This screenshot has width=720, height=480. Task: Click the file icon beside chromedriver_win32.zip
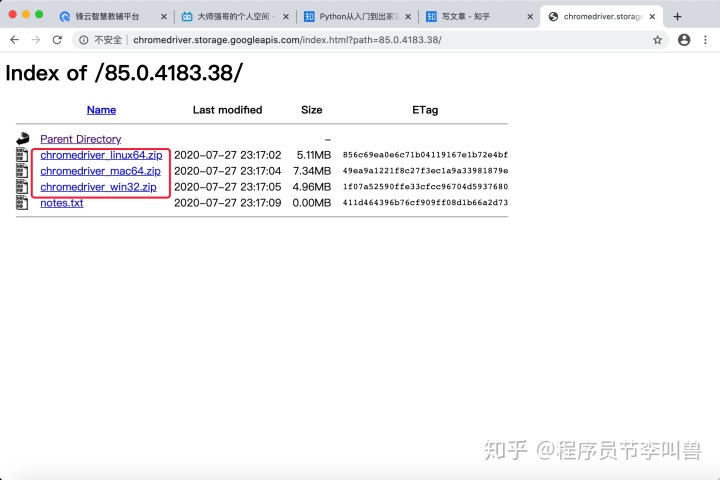(22, 186)
